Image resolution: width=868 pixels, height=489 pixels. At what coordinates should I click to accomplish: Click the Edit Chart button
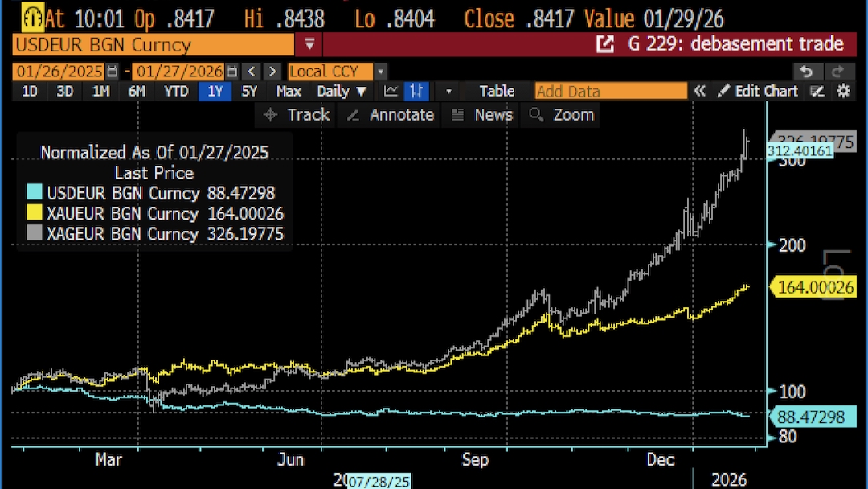[758, 92]
